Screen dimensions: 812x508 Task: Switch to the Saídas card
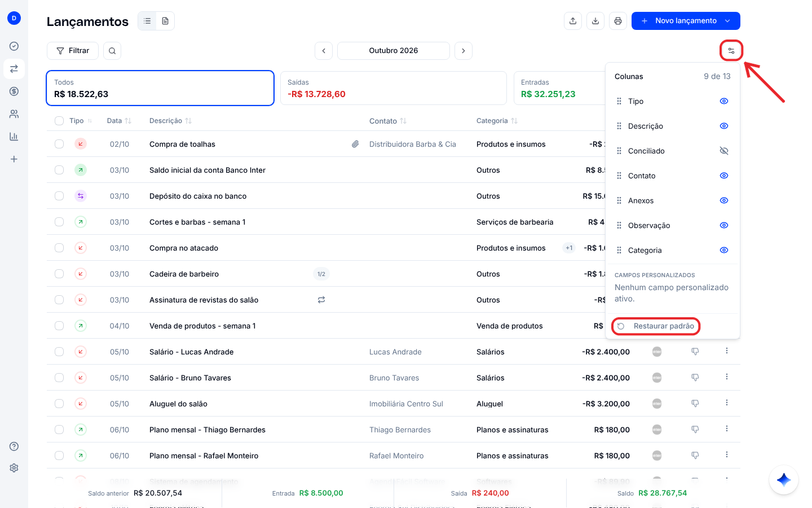393,88
